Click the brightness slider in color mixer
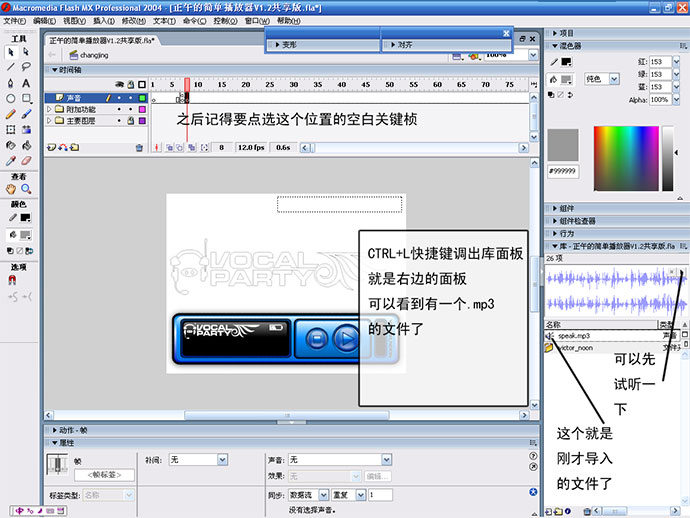The width and height of the screenshot is (690, 518). pyautogui.click(x=668, y=158)
